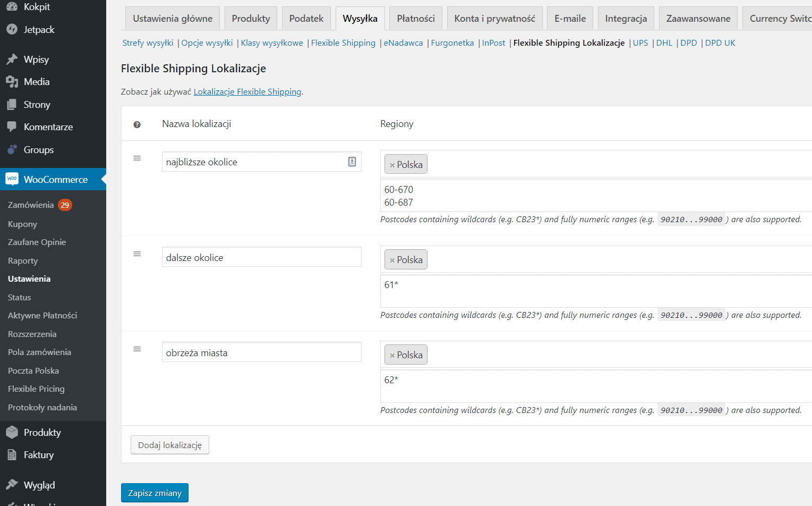Click the Groups icon

[x=12, y=150]
